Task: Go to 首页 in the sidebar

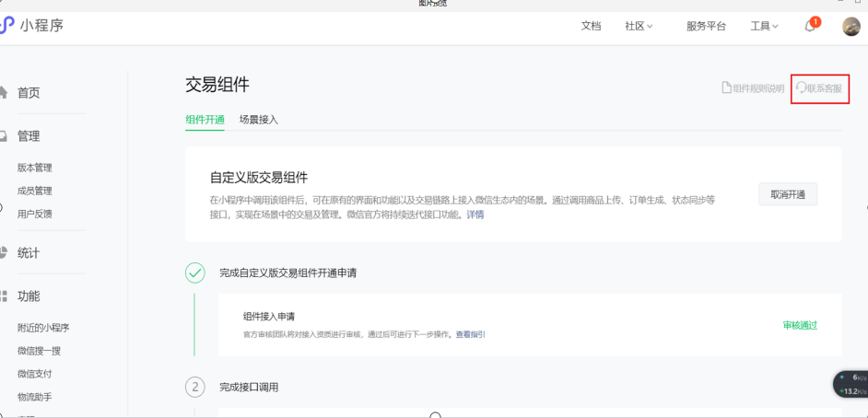Action: click(29, 93)
